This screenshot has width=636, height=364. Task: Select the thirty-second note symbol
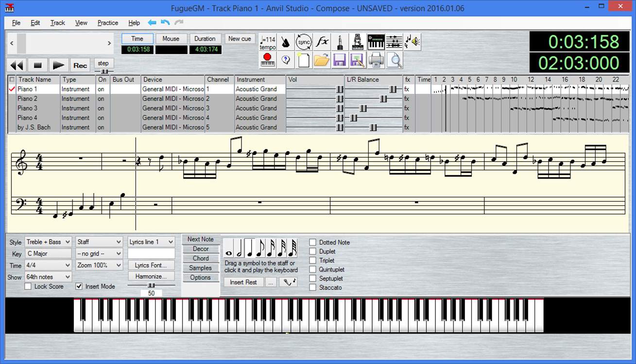282,248
